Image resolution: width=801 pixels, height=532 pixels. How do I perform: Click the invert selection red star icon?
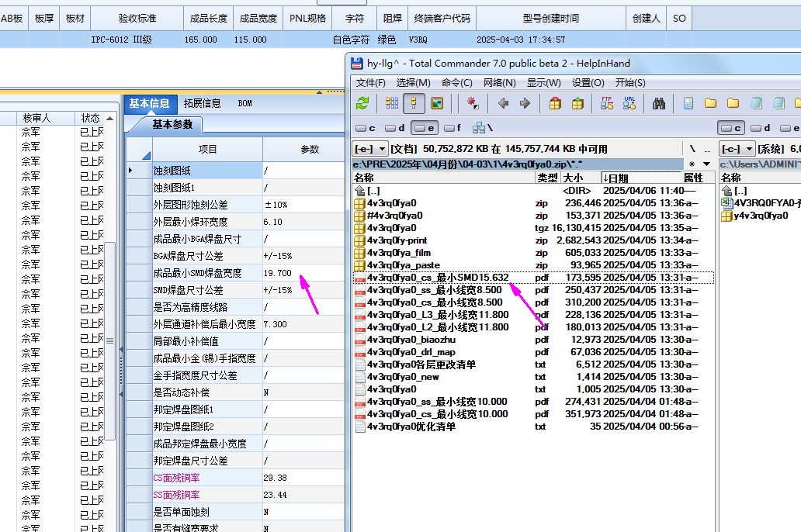click(473, 104)
